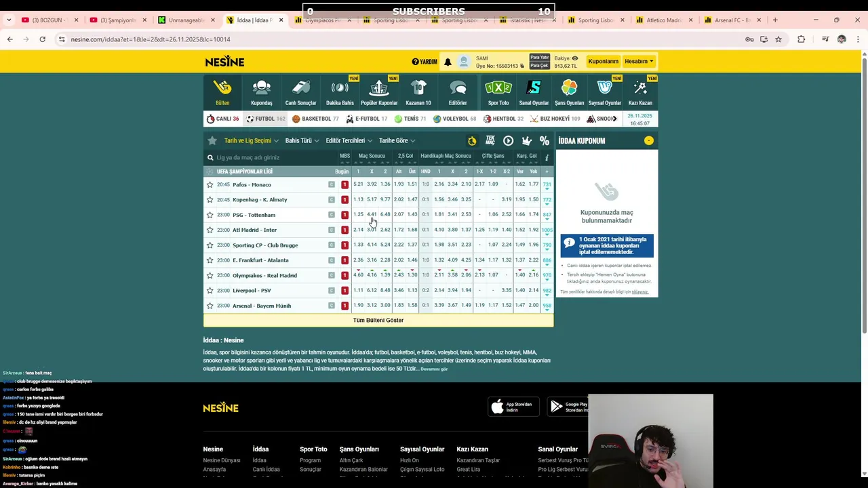This screenshot has width=868, height=488.
Task: Expand more bets 1005 for Atl Madrid - Inter
Action: 547,230
